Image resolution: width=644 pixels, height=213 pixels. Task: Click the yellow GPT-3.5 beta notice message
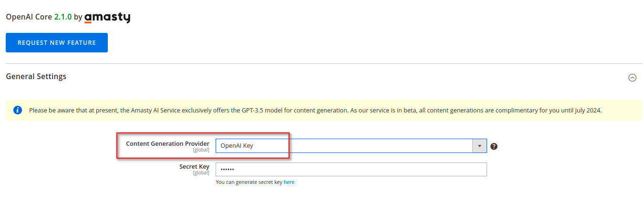(315, 110)
